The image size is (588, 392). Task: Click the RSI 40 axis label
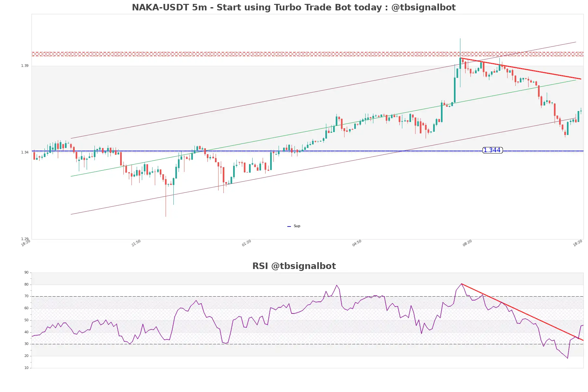click(x=26, y=332)
